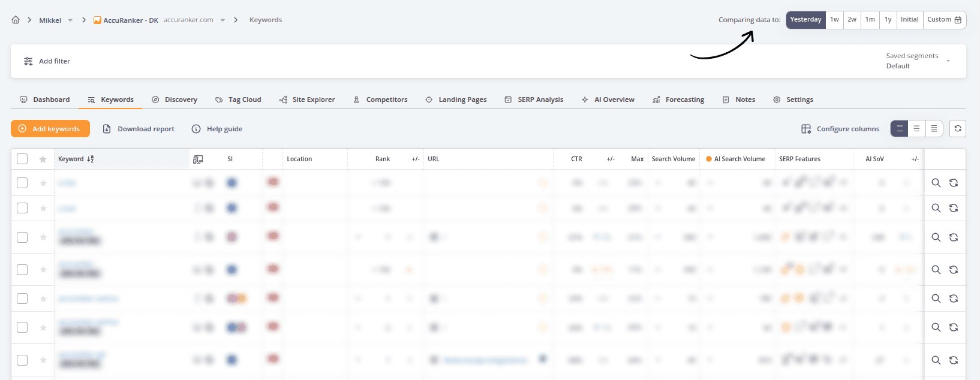Star the first keyword row
The height and width of the screenshot is (380, 980).
(43, 183)
